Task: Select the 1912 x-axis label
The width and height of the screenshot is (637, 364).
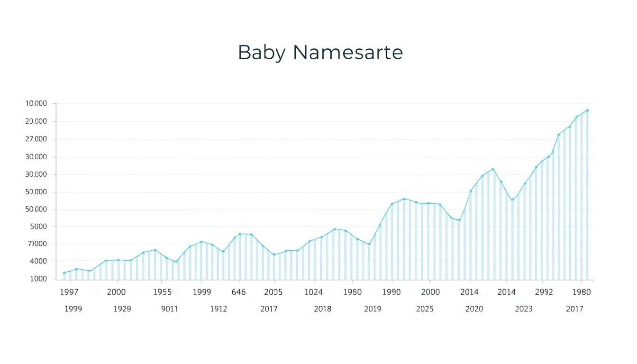Action: click(218, 309)
